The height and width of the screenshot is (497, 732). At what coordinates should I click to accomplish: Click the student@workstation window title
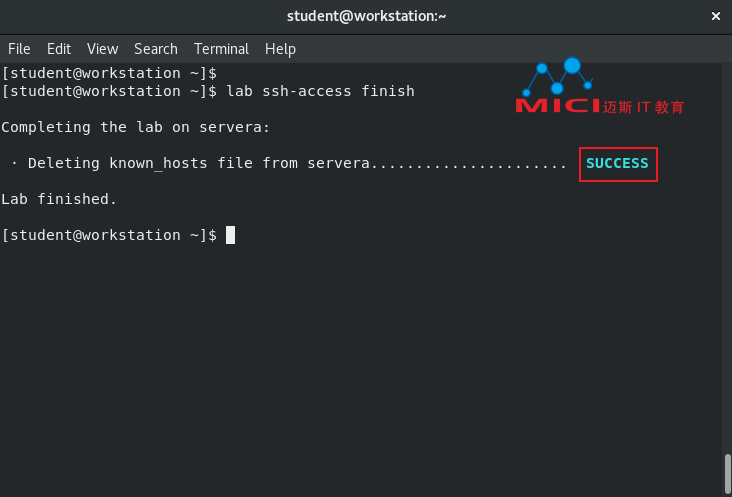click(366, 16)
